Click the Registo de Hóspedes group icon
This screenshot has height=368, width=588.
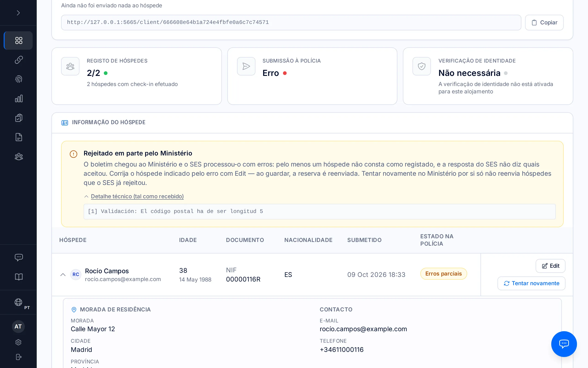[x=70, y=66]
